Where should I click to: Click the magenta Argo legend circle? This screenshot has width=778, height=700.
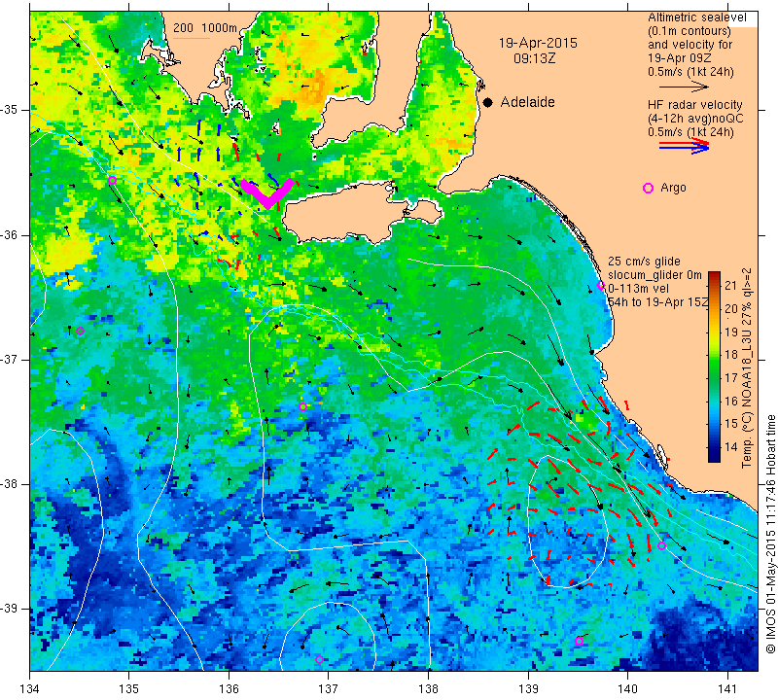[648, 188]
